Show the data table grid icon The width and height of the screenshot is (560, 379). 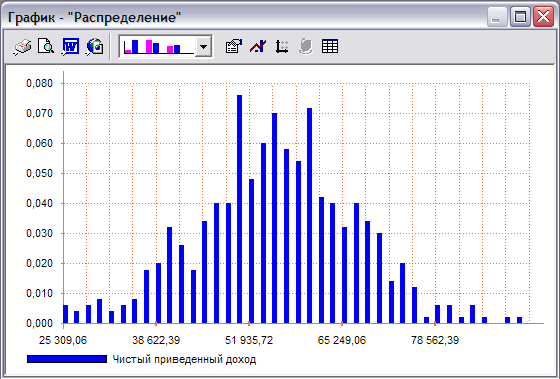click(329, 46)
